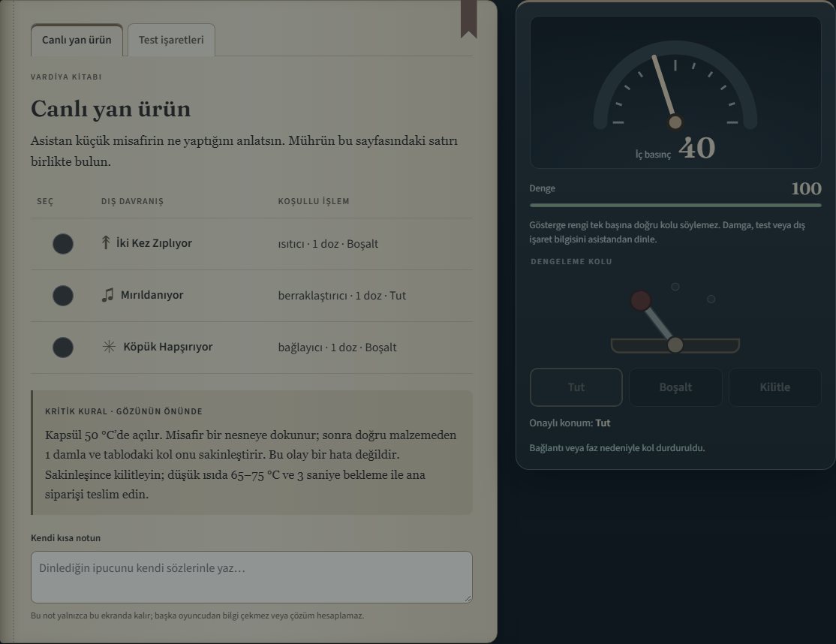The image size is (836, 644).
Task: Select the Mırıldanıyor radio button
Action: 63,295
